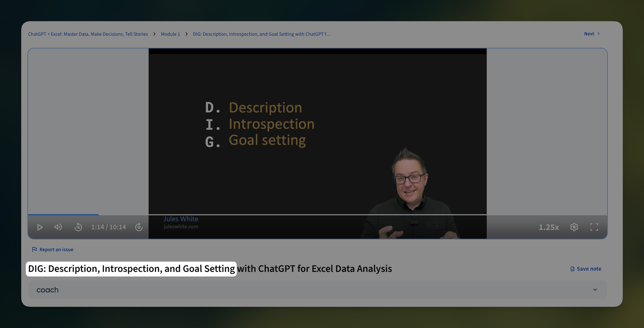Mute the video volume
This screenshot has width=644, height=328.
click(58, 227)
